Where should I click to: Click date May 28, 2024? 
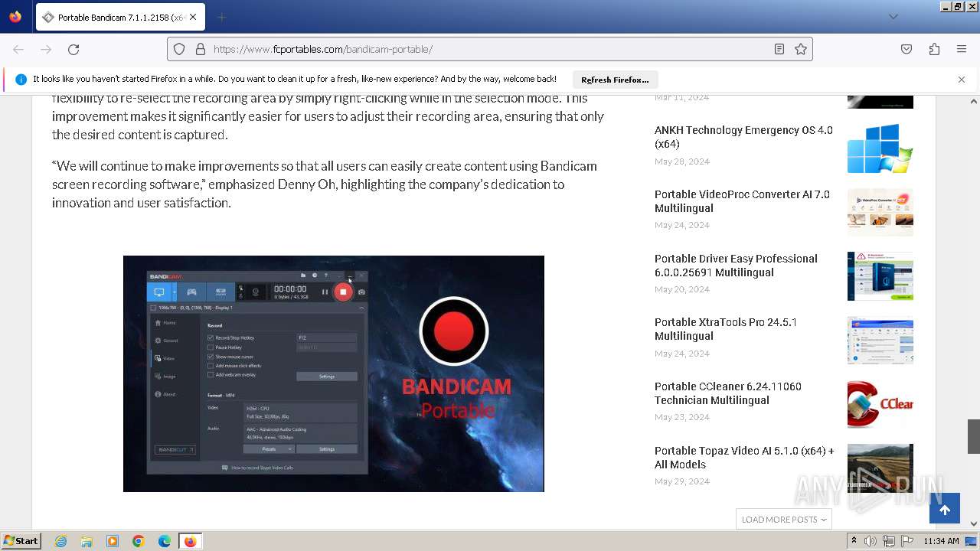[682, 161]
